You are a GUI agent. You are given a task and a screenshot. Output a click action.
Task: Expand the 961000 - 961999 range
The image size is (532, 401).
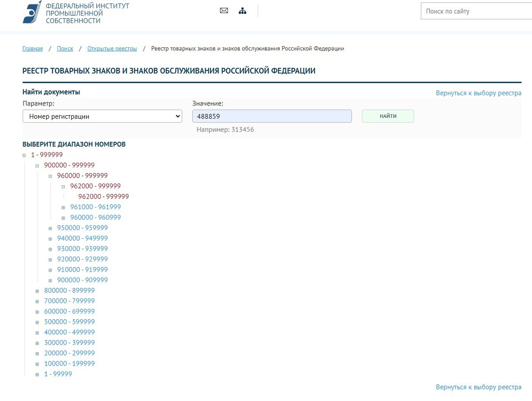coord(63,207)
